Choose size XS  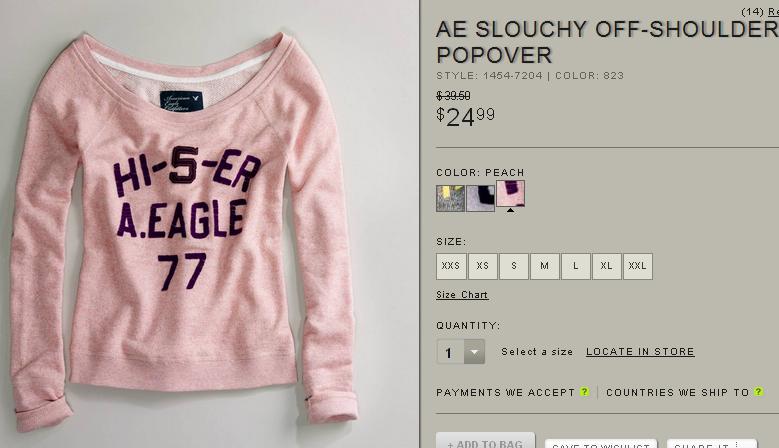pyautogui.click(x=482, y=266)
